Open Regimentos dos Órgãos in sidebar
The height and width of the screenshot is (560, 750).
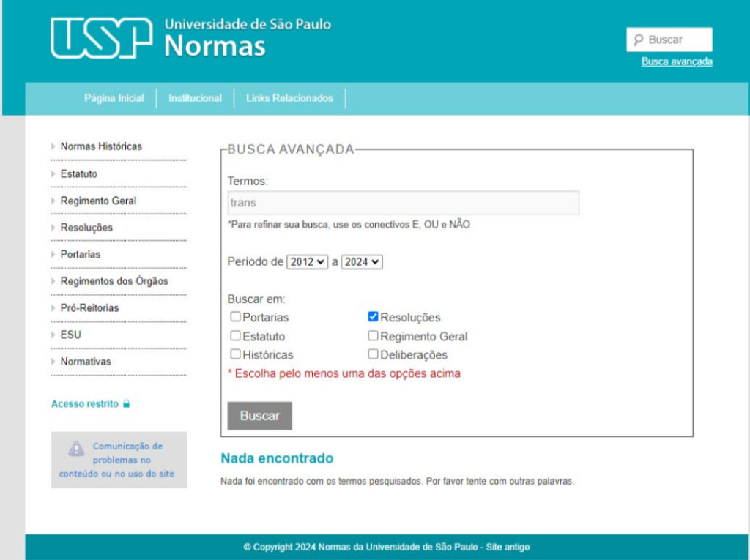(x=114, y=281)
